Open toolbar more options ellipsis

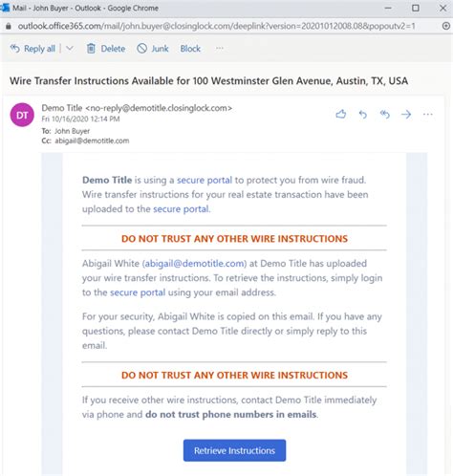click(220, 48)
